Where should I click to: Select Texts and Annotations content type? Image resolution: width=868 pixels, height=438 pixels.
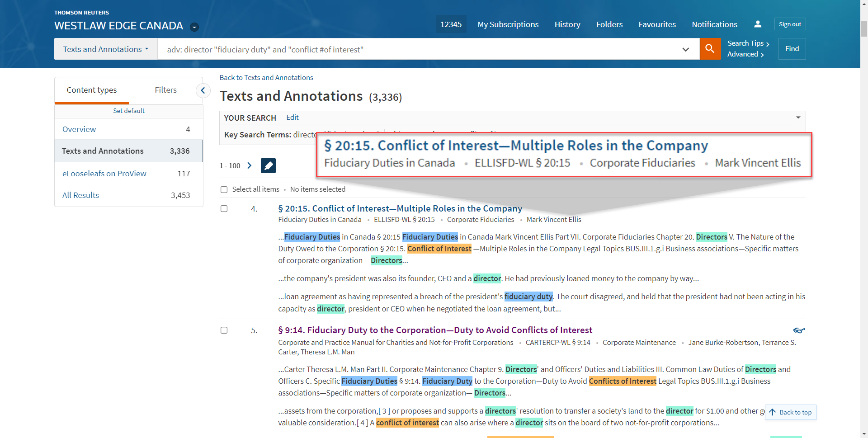point(129,151)
